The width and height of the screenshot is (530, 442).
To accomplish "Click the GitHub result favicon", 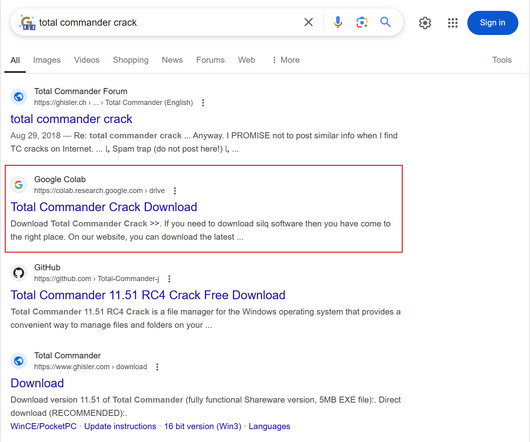I will coord(19,273).
